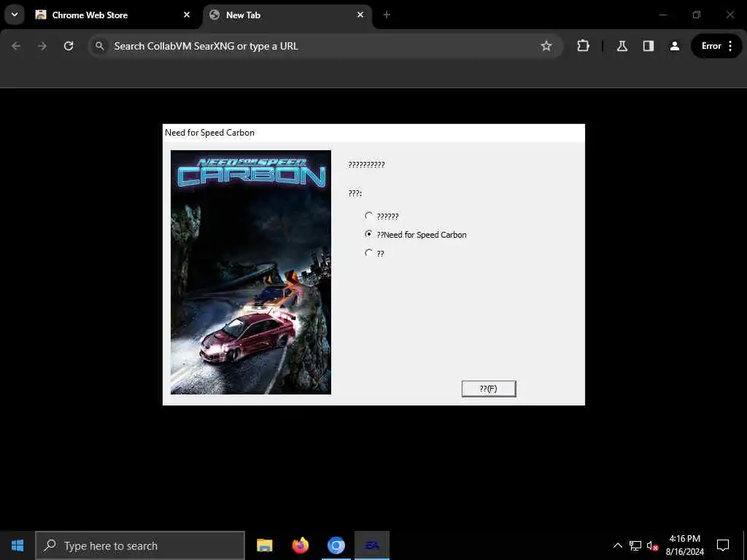
Task: Reload the page with refresh icon
Action: 69,46
